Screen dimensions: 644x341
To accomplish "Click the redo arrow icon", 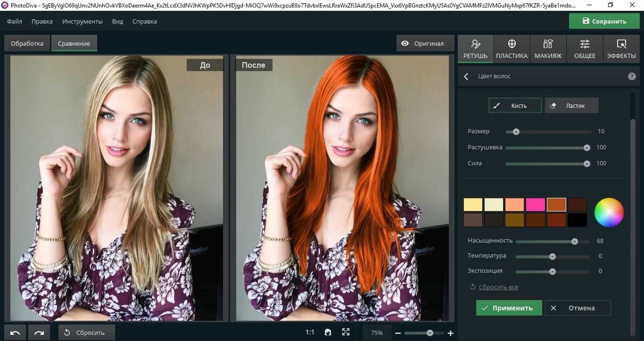I will coord(39,333).
